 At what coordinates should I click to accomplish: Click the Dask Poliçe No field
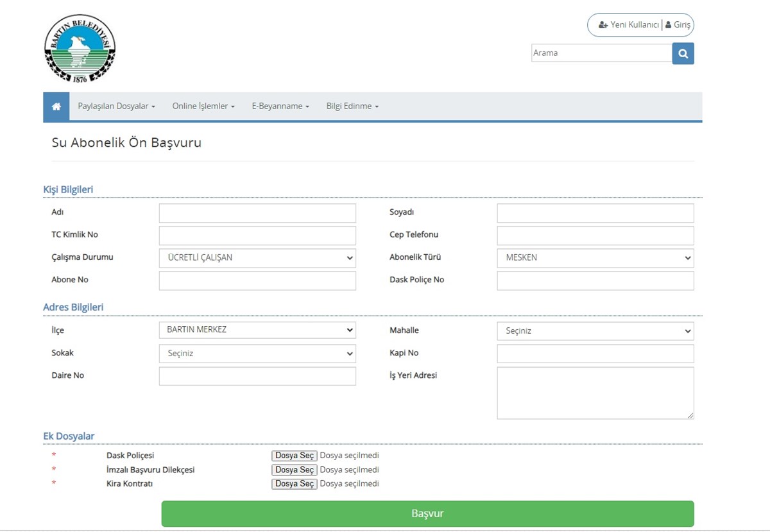pos(595,280)
